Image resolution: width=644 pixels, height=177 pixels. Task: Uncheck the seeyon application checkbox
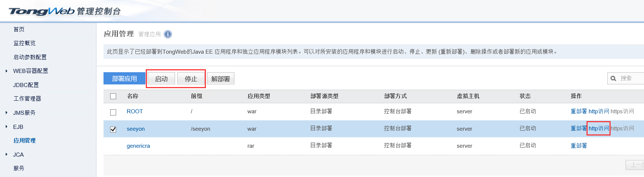(x=113, y=129)
